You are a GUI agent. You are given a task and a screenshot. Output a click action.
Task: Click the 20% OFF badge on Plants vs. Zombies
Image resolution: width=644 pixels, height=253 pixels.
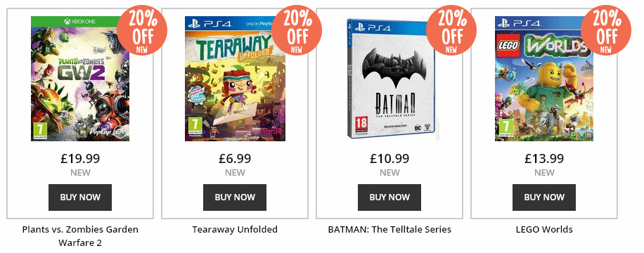(142, 30)
